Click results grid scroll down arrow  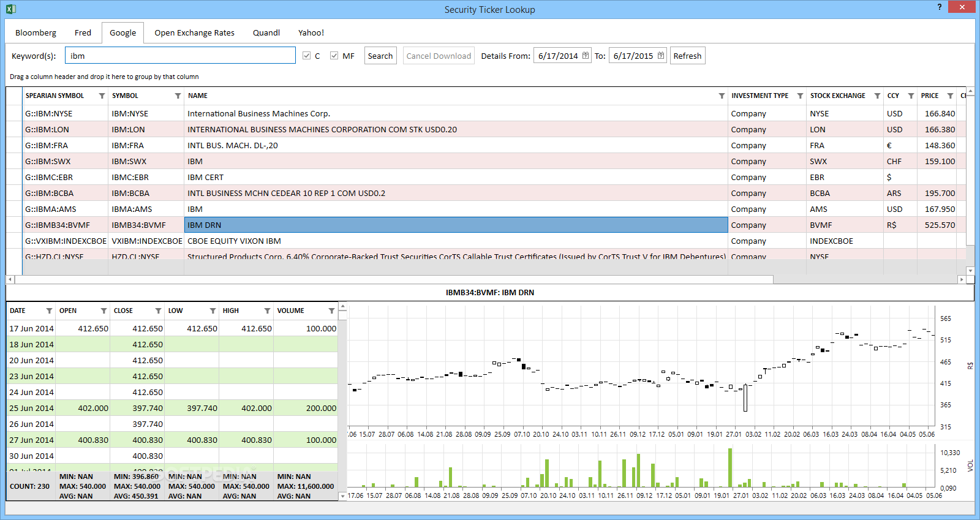point(970,270)
